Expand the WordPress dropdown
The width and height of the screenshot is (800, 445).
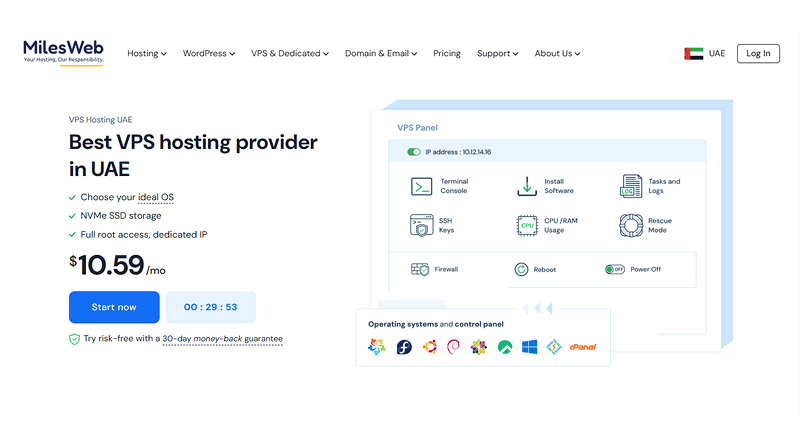coord(209,54)
